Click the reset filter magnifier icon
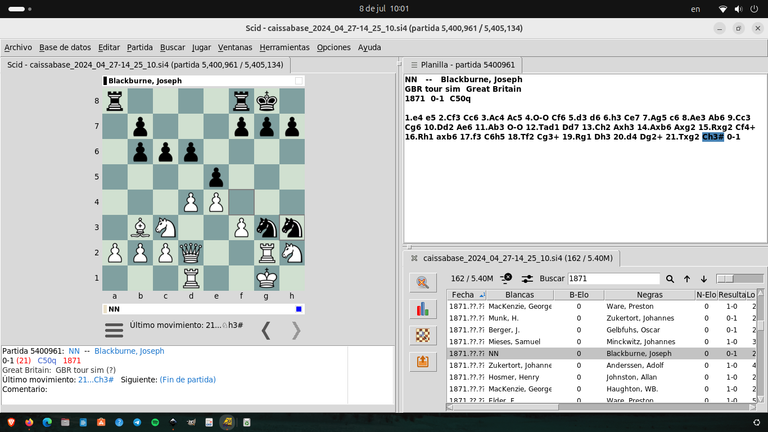The image size is (768, 432). coord(423,283)
